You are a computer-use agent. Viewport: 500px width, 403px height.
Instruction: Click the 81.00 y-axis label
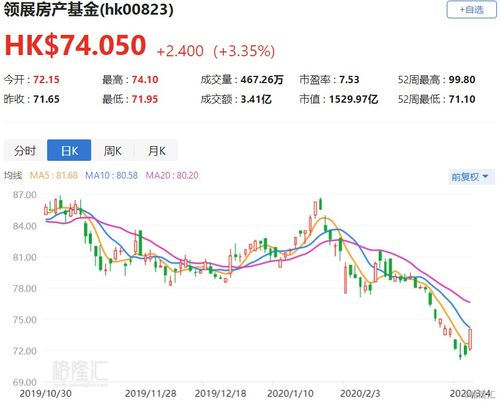coord(25,257)
